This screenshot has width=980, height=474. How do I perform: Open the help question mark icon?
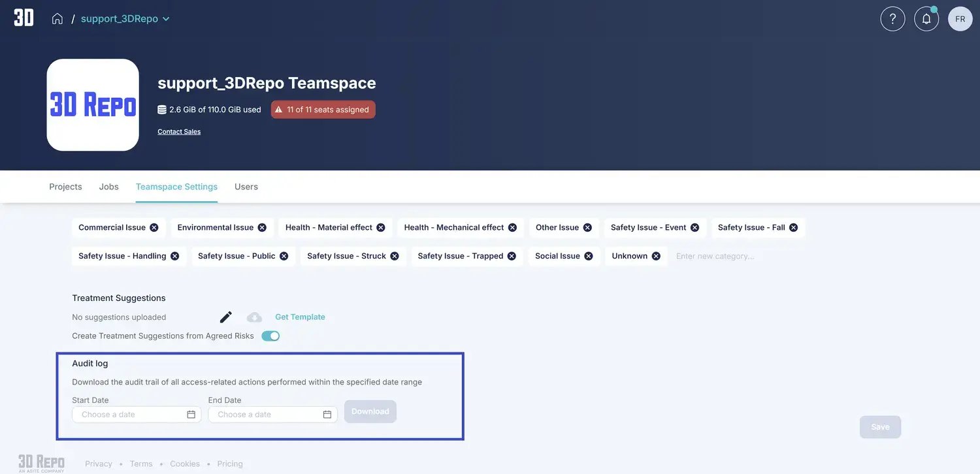click(x=892, y=19)
